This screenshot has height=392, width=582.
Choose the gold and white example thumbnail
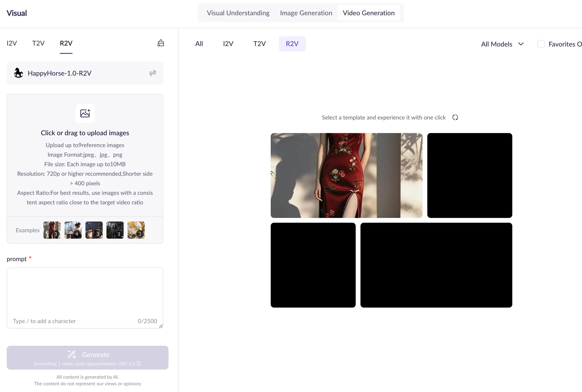(x=136, y=230)
